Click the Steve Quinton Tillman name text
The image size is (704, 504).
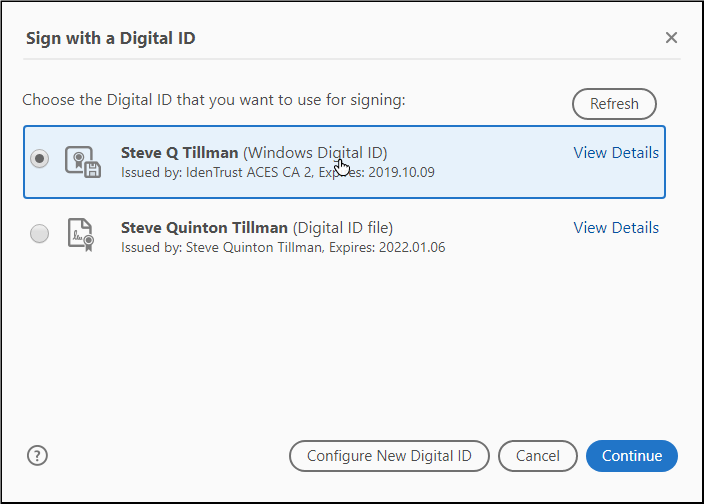coord(204,228)
